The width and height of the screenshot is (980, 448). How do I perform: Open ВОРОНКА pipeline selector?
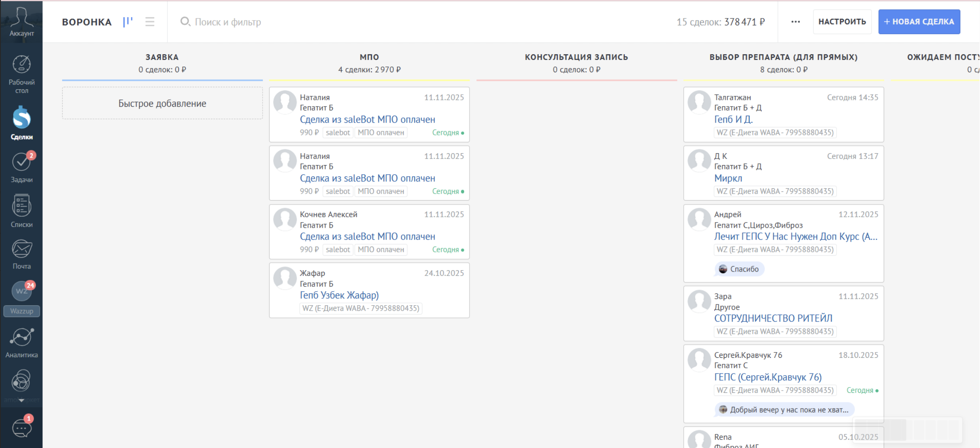[x=87, y=22]
